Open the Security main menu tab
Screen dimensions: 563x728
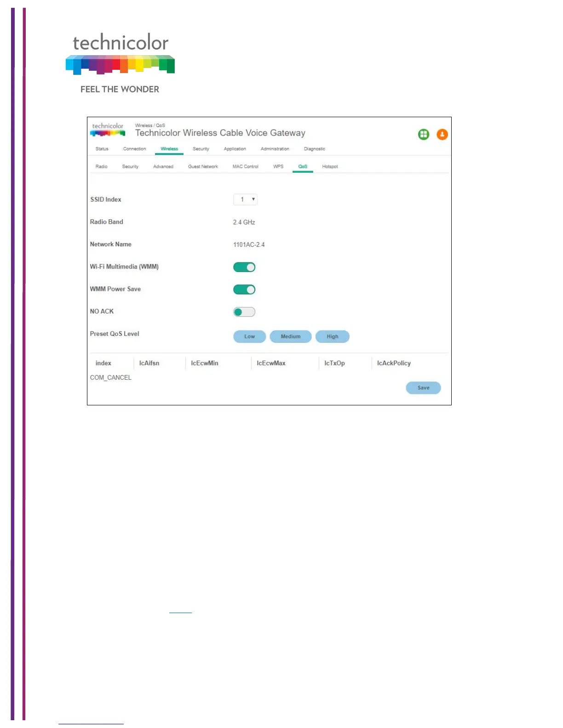point(201,149)
